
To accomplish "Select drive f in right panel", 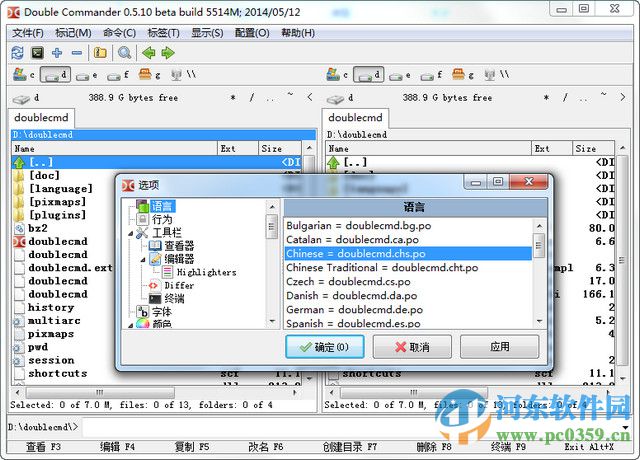I will (431, 76).
